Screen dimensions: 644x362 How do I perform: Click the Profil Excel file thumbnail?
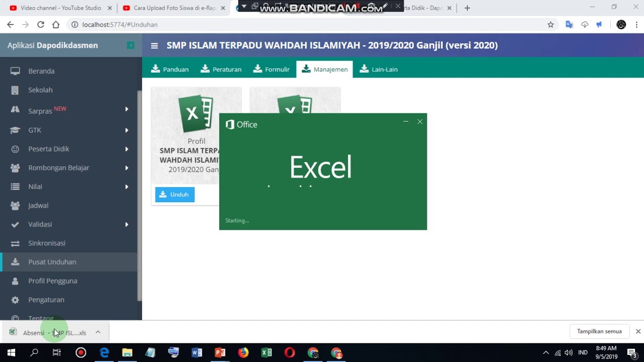point(196,114)
